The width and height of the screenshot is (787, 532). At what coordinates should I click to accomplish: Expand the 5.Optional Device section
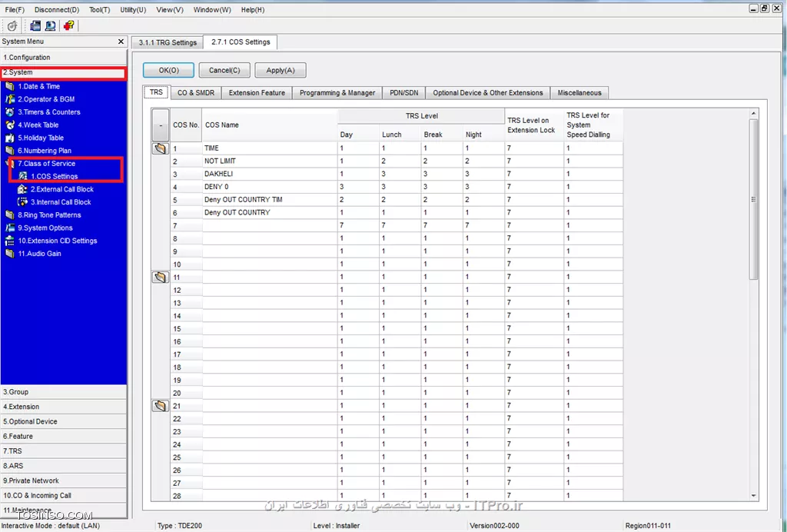click(63, 421)
